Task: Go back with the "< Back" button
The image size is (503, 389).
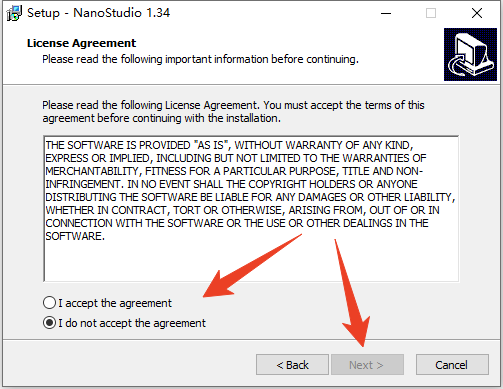Action: [x=292, y=365]
